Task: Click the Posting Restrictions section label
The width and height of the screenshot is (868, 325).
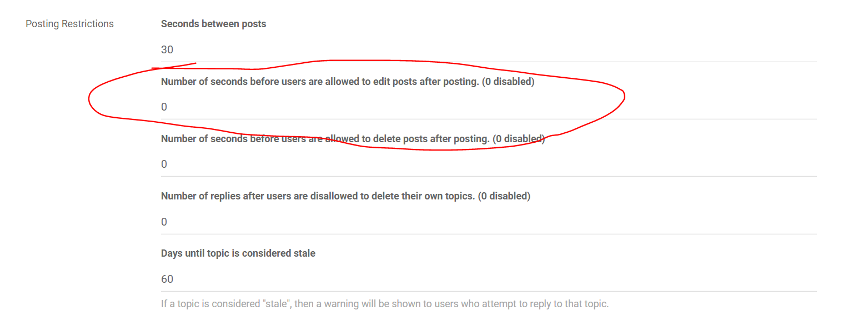Action: pyautogui.click(x=69, y=23)
